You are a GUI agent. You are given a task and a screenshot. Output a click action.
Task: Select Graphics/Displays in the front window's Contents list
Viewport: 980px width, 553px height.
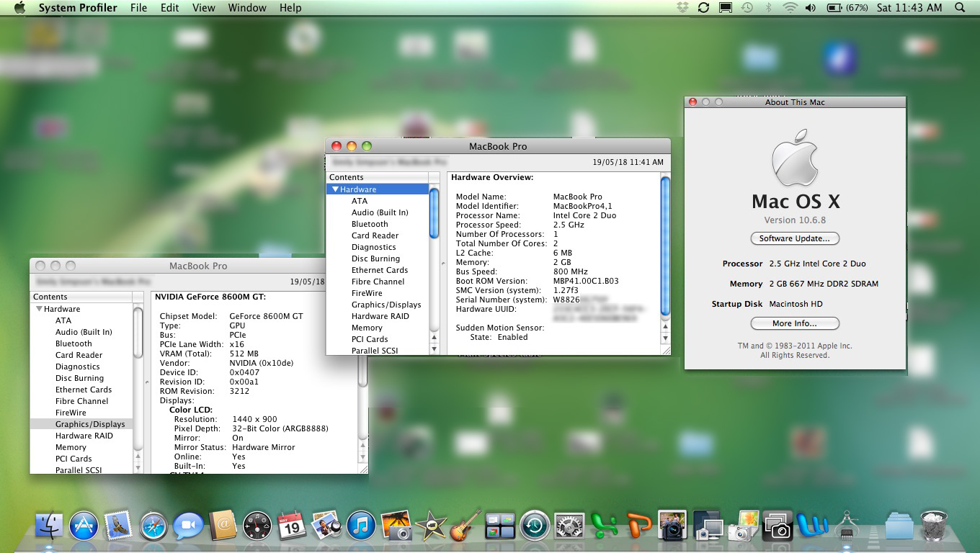pos(386,305)
